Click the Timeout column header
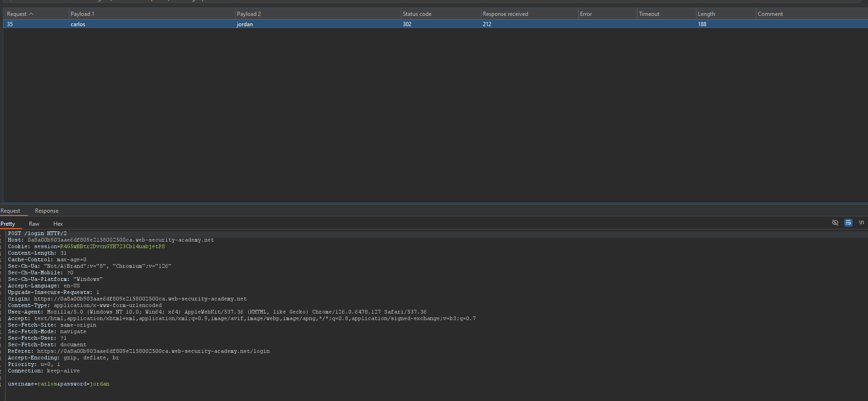The image size is (868, 401). click(649, 14)
